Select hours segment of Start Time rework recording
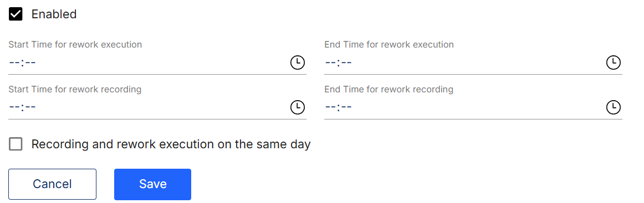 pyautogui.click(x=14, y=107)
